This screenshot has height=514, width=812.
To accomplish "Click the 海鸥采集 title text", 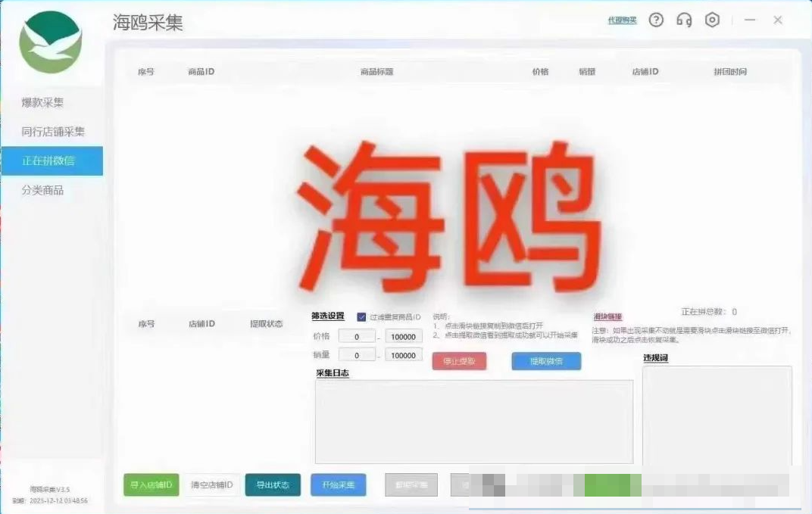I will point(148,22).
